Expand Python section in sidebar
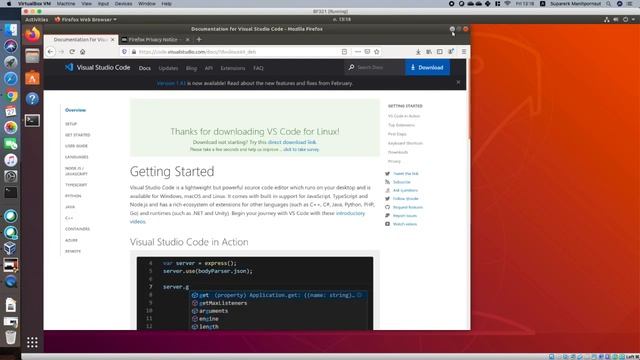Screen dimensions: 640x360 tap(73, 196)
